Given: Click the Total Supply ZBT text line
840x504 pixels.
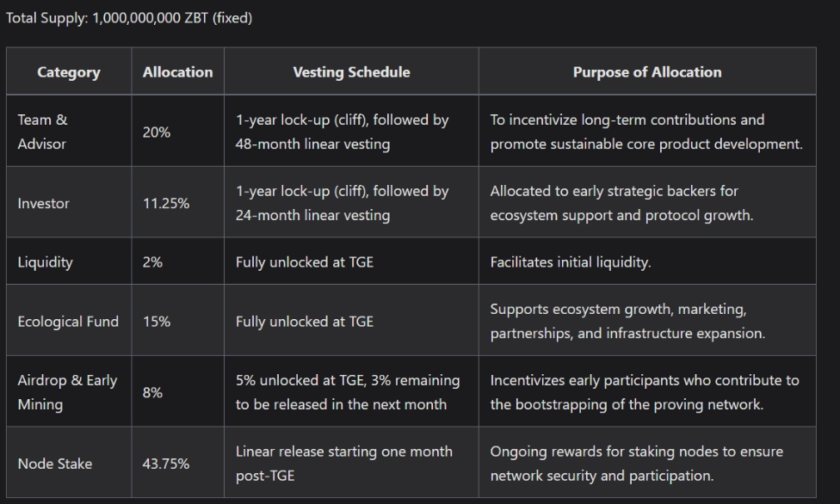Looking at the screenshot, I should [x=129, y=18].
